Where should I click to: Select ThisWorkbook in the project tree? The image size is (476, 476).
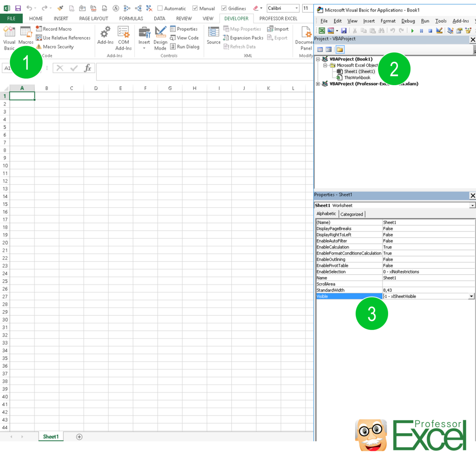[x=357, y=78]
